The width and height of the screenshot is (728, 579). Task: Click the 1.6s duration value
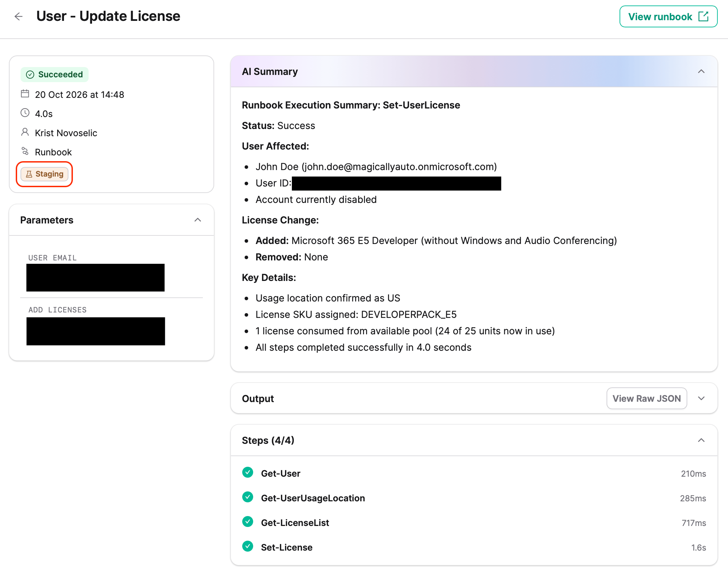click(x=699, y=548)
